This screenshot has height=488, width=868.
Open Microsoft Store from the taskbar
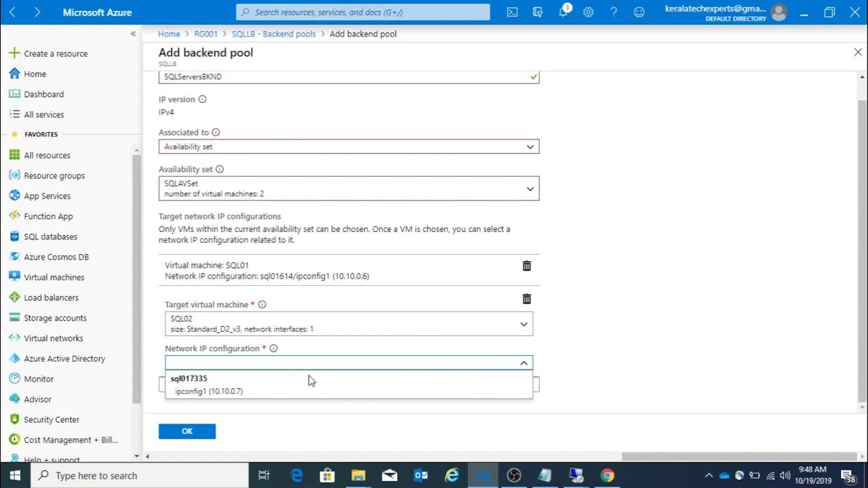pos(328,475)
